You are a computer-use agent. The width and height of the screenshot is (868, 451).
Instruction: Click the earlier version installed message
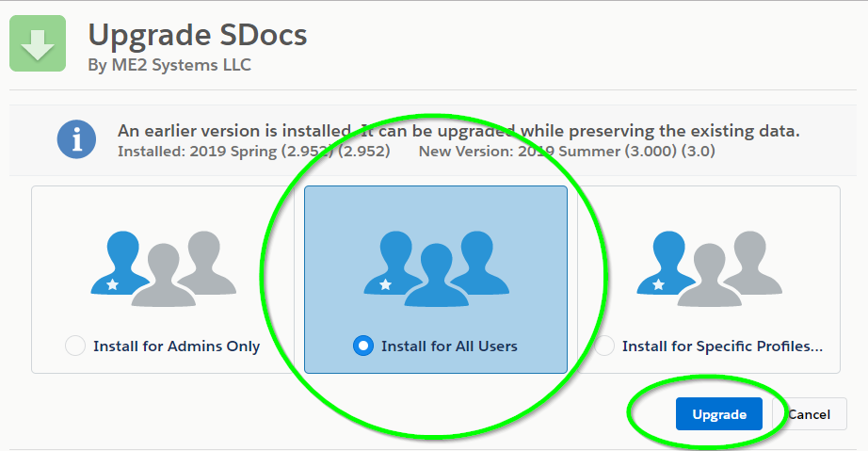point(458,131)
